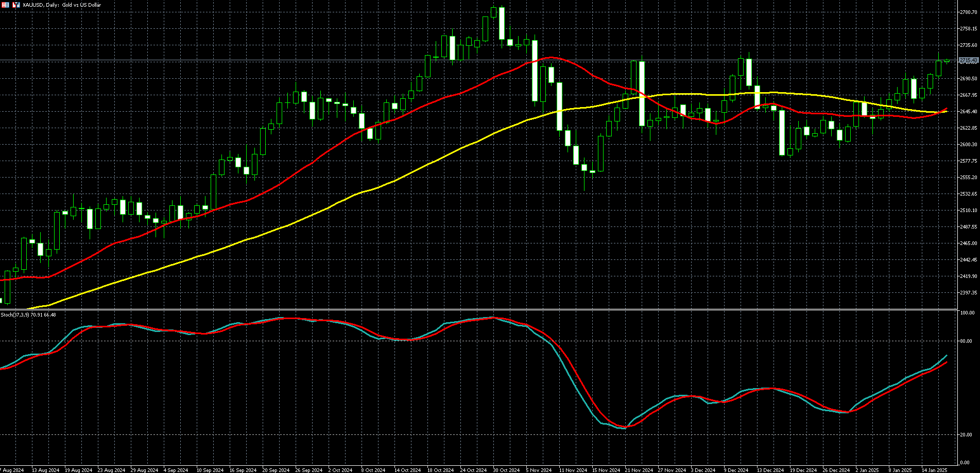
Task: Click the '18 Oct 2024' date on the time axis
Action: click(440, 470)
